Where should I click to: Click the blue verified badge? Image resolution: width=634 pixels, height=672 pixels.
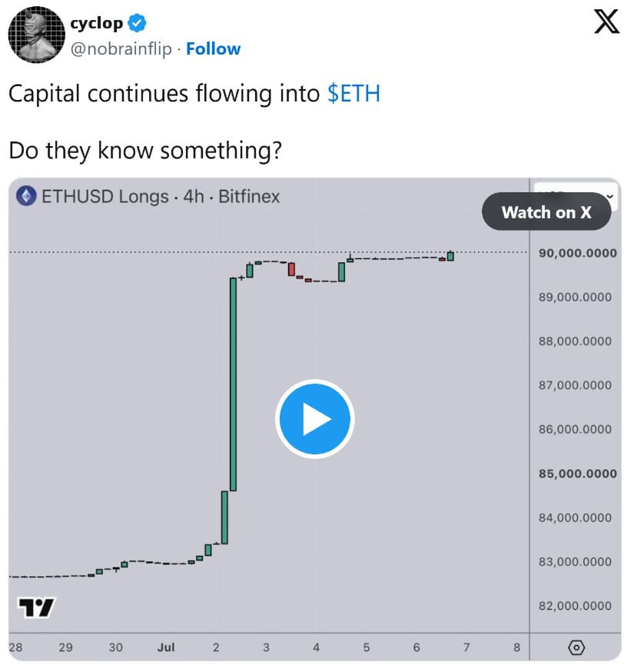click(137, 23)
